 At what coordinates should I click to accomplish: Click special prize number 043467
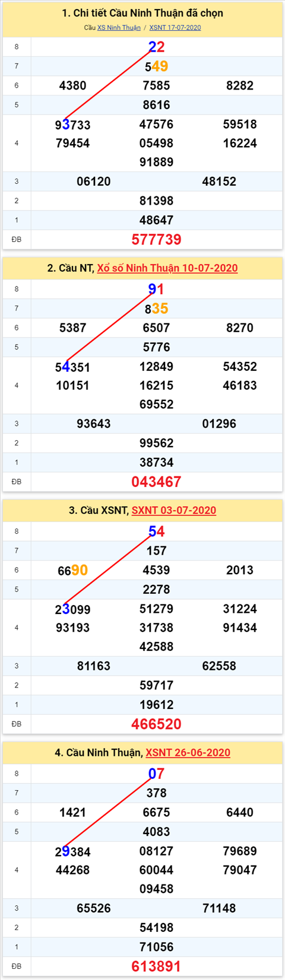pos(156,482)
